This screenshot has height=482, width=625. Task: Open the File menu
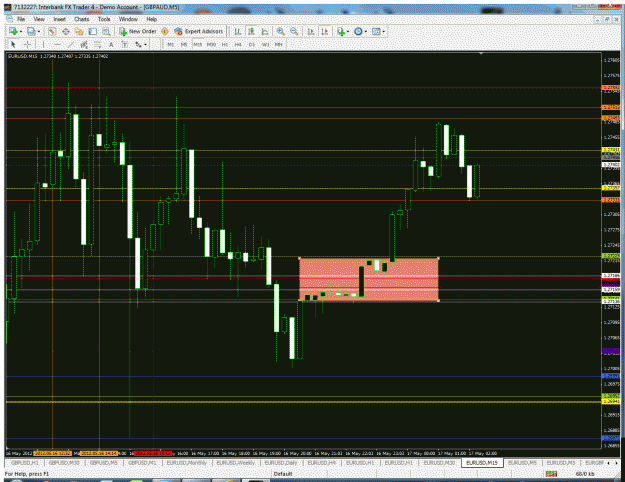[21, 19]
